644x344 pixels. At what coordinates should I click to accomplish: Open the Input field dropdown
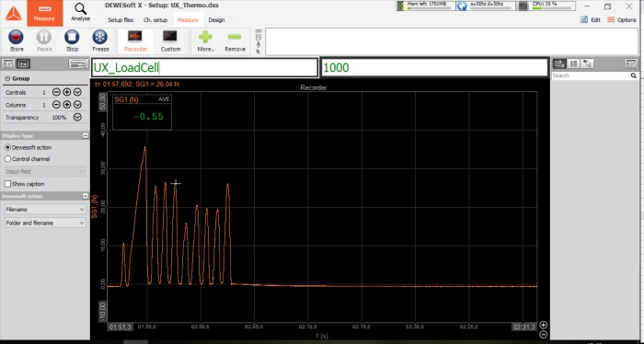pos(45,171)
